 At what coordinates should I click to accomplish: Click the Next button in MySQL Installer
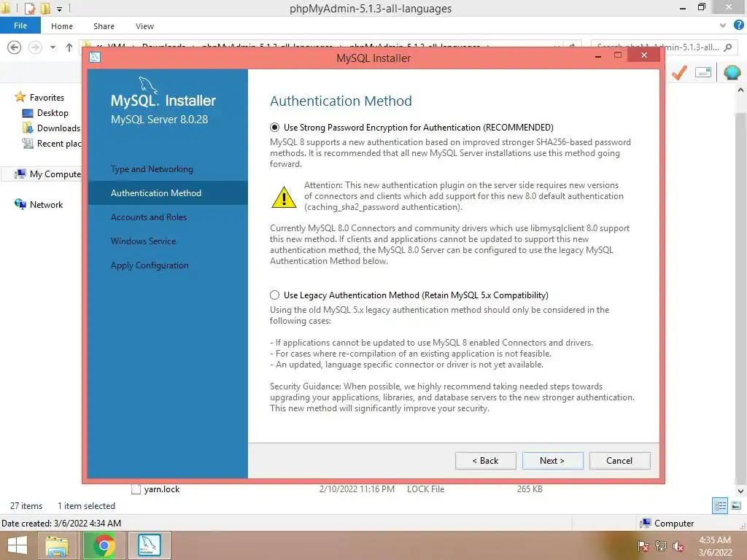coord(553,461)
